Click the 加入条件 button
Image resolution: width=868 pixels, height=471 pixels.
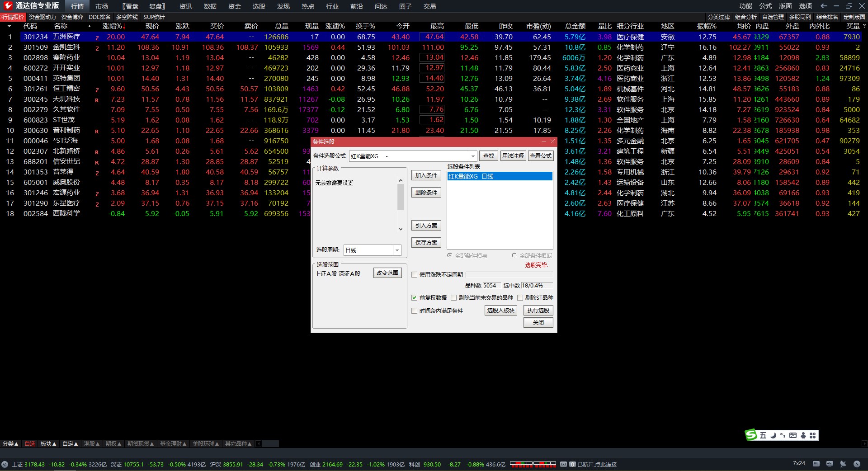coord(426,175)
